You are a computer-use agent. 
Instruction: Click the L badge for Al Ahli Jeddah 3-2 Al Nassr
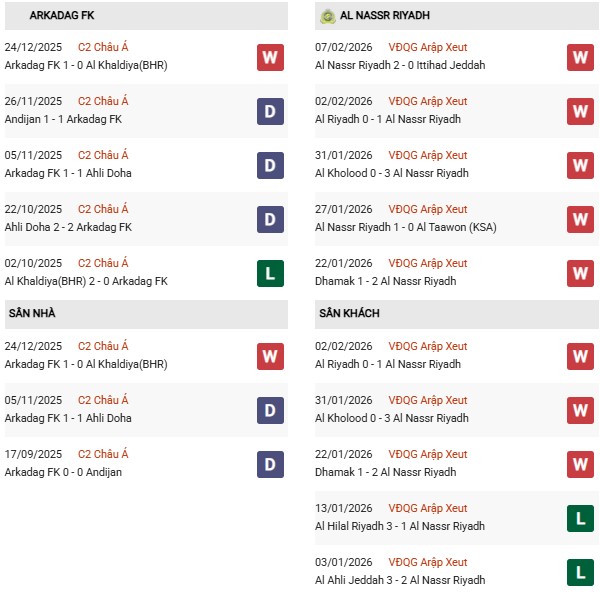click(580, 572)
